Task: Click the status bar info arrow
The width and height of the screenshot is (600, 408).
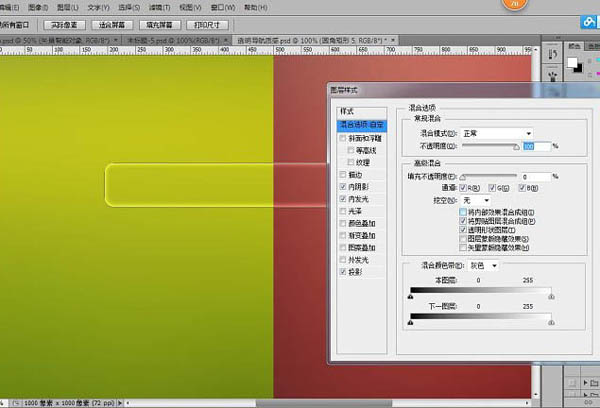Action: (120, 403)
